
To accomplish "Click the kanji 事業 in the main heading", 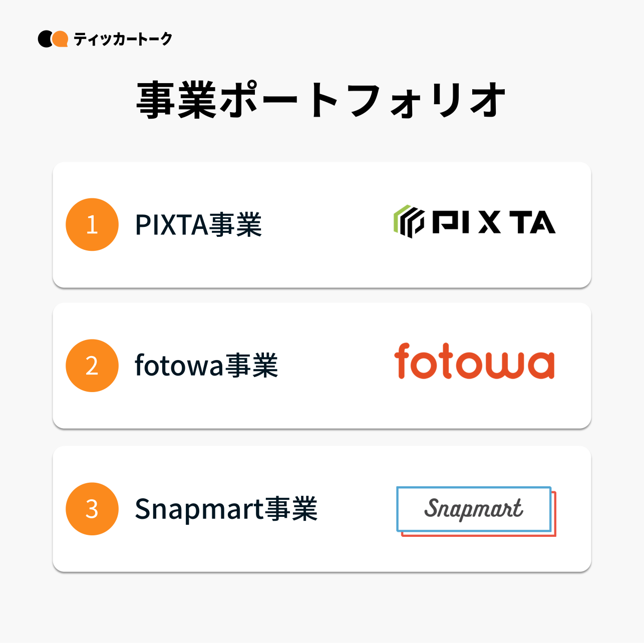I will point(176,100).
